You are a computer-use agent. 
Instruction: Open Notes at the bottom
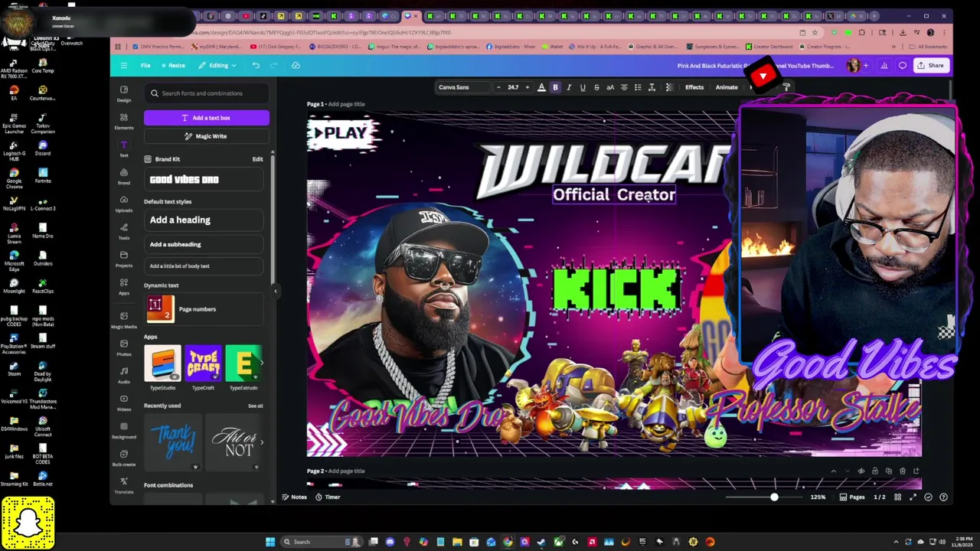(294, 497)
